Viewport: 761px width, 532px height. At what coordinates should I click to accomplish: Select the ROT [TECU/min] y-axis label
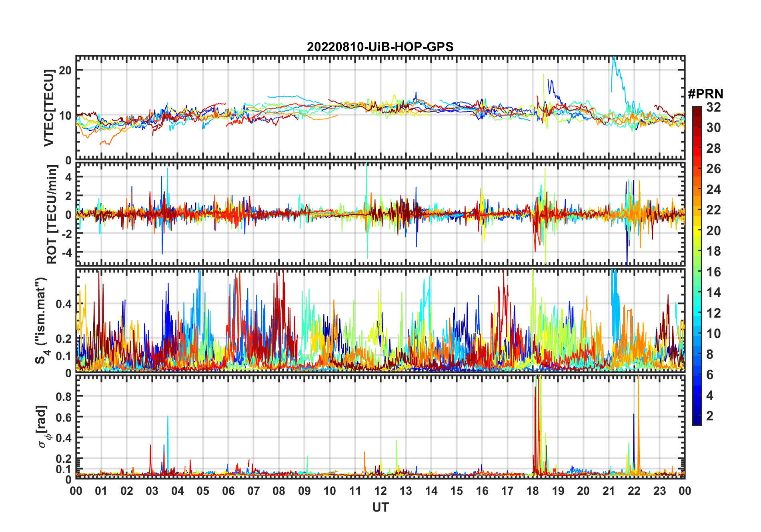[x=52, y=214]
